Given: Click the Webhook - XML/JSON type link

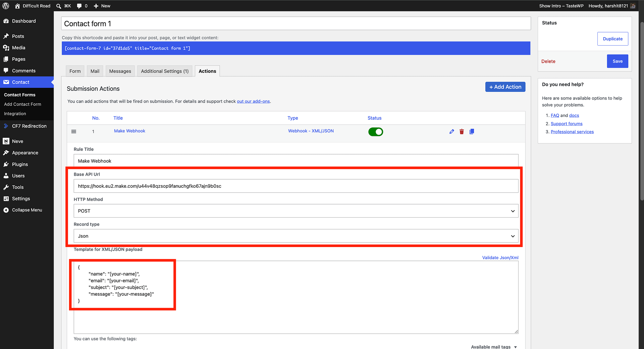Looking at the screenshot, I should tap(311, 131).
